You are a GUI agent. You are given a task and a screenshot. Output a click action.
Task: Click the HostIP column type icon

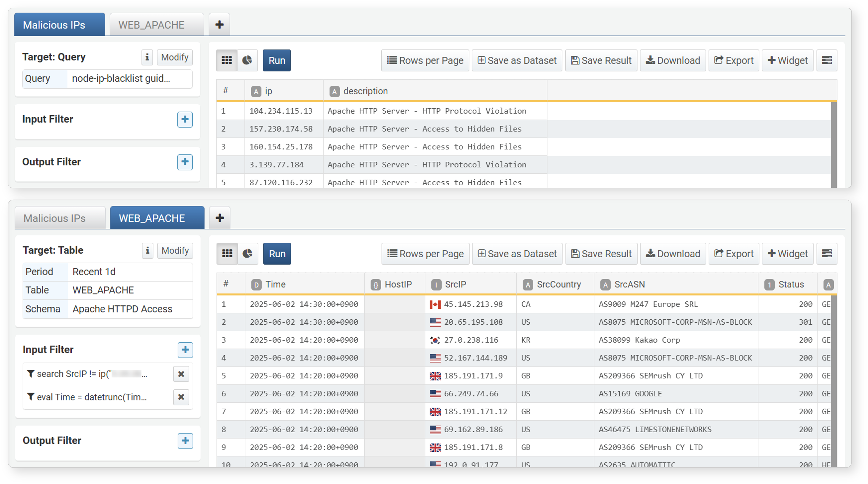coord(376,285)
